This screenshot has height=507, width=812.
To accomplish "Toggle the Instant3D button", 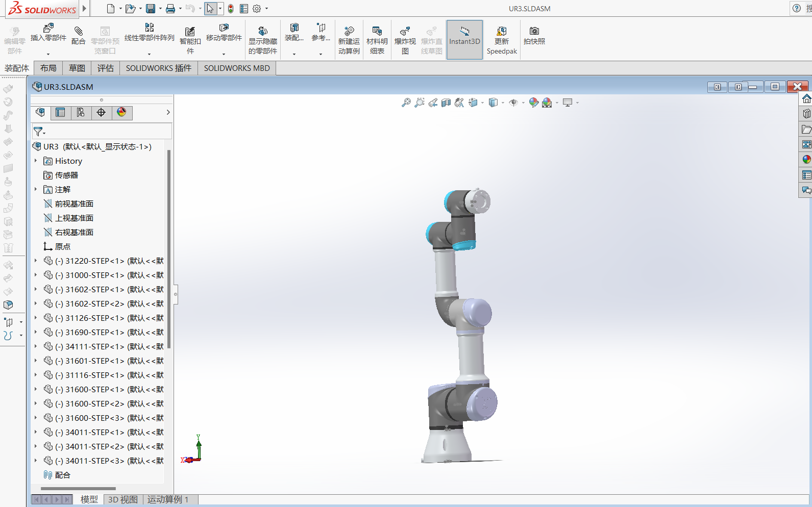I will click(x=464, y=40).
